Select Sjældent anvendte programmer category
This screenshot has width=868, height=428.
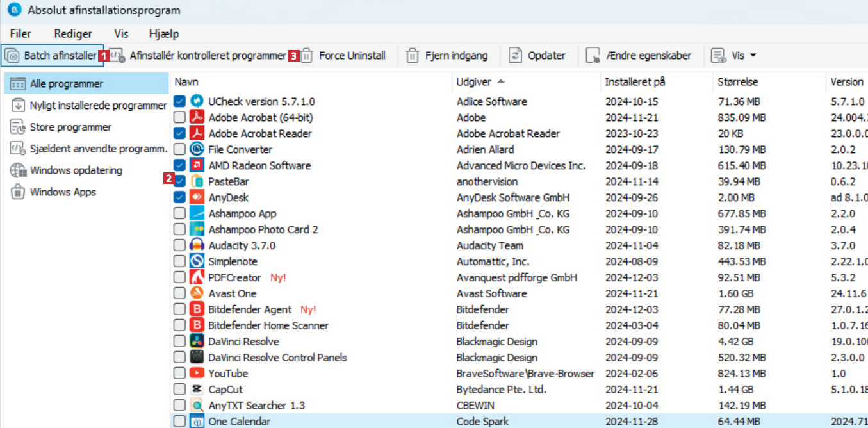86,149
